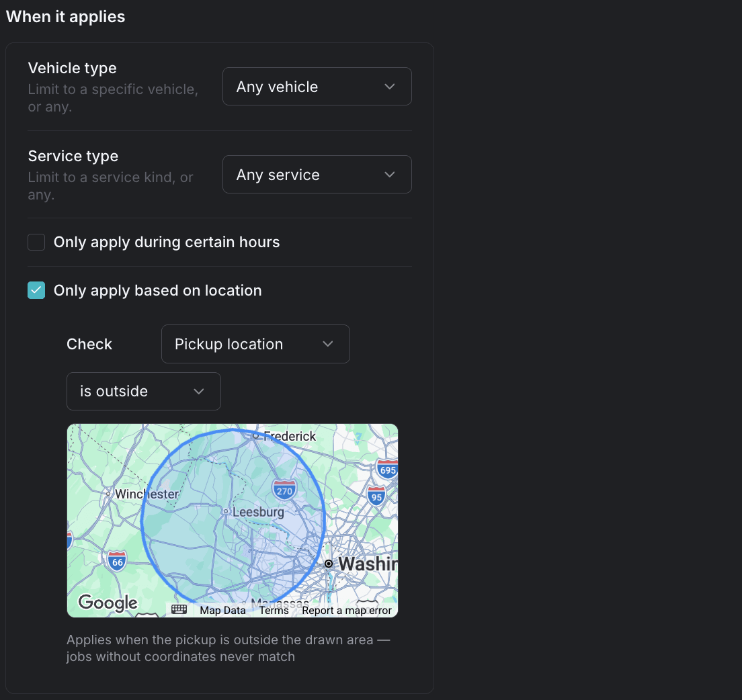Open the Any vehicle dropdown
Viewport: 742px width, 700px height.
pos(317,87)
